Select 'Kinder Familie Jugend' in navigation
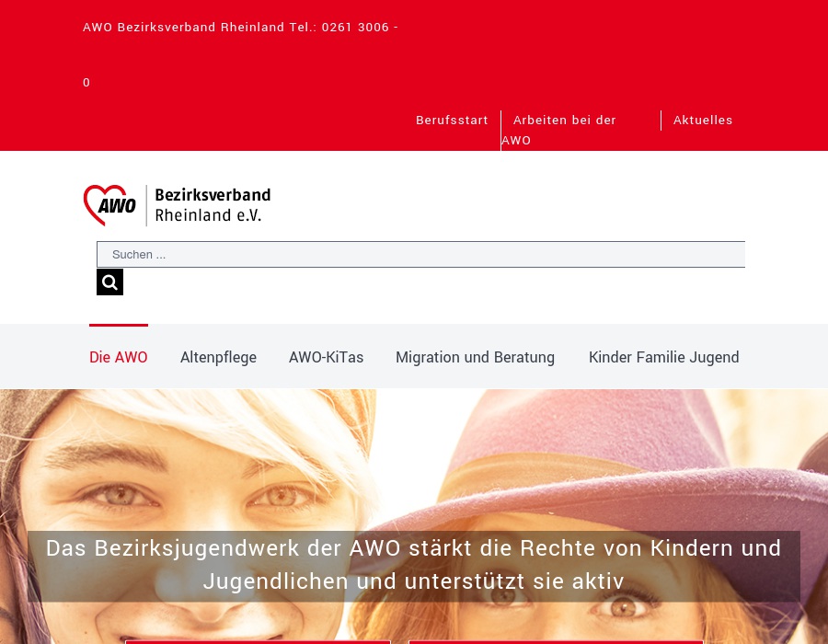 663,357
